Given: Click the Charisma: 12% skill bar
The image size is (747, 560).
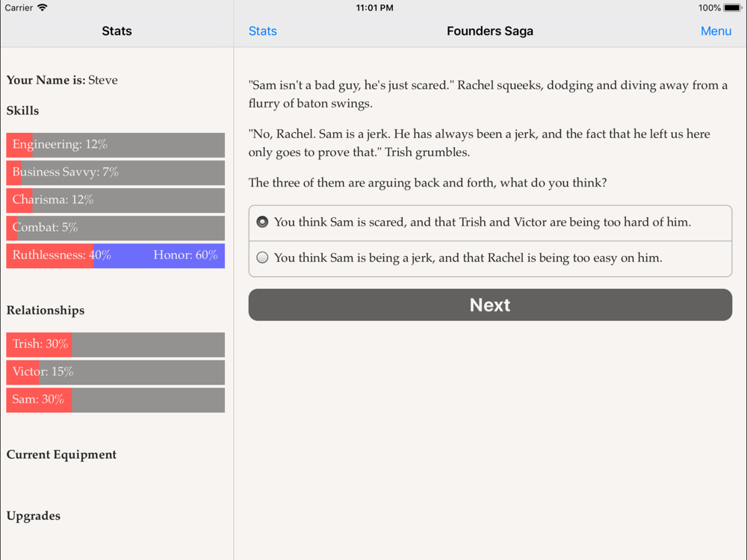Looking at the screenshot, I should (115, 200).
